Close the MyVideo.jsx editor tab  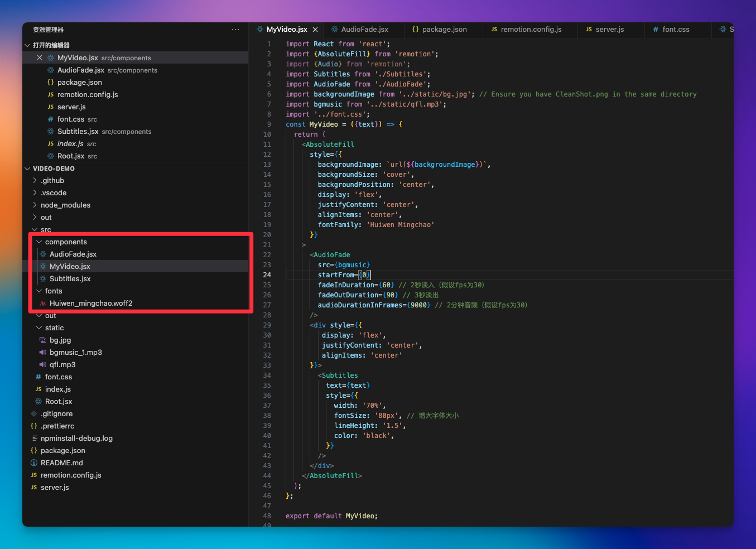click(x=315, y=30)
